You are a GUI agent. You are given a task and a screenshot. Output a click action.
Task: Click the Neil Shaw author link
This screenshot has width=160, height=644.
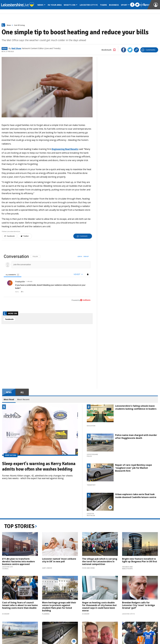click(x=16, y=48)
